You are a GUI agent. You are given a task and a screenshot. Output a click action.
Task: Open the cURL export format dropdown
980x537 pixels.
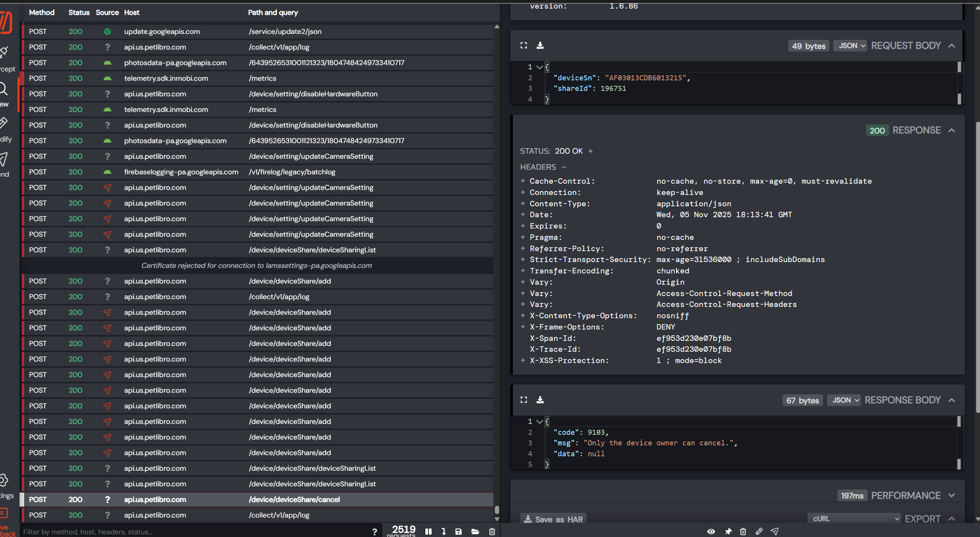(x=854, y=518)
